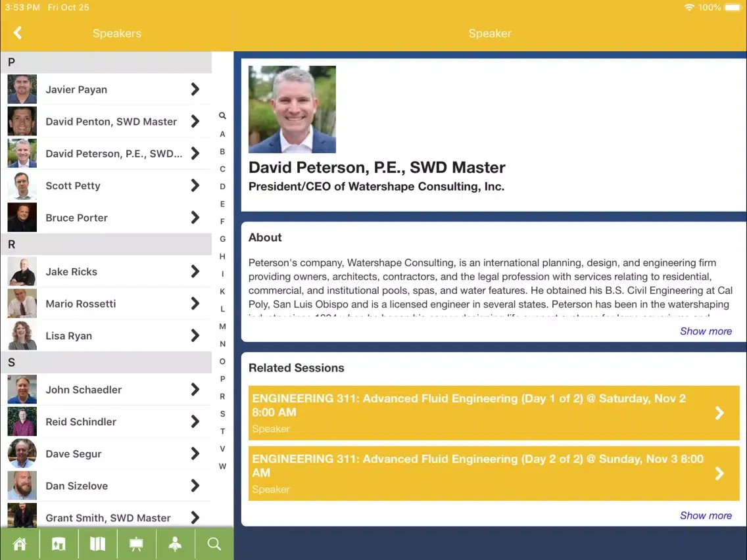This screenshot has height=560, width=747.
Task: Tap chevron on the Sunday, Nov 3 session
Action: [719, 473]
